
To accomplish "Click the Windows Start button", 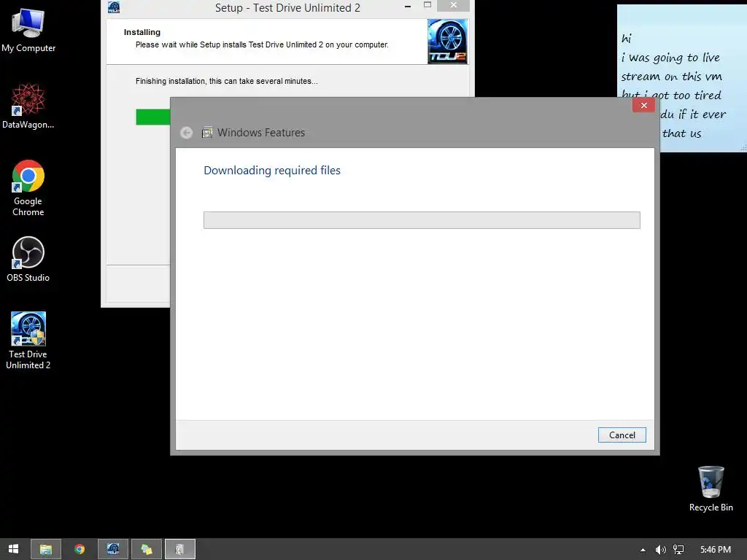I will pos(13,549).
